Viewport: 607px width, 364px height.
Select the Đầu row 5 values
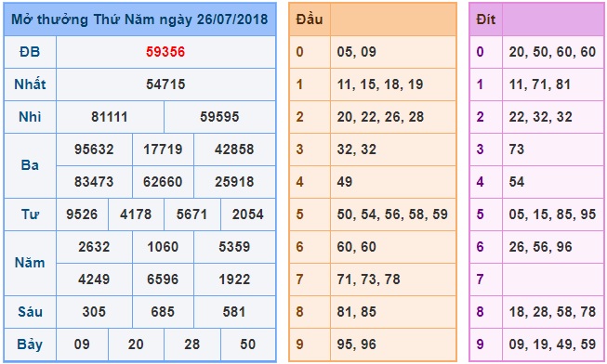point(392,214)
